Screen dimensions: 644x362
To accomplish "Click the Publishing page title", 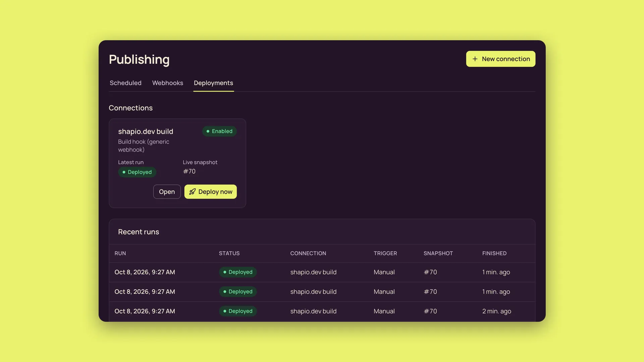I will 139,60.
